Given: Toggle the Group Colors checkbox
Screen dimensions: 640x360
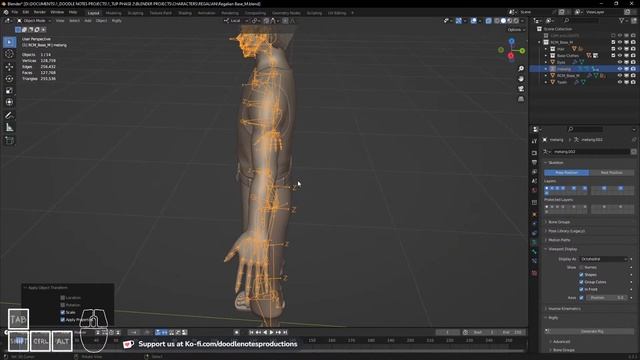Looking at the screenshot, I should tap(581, 282).
